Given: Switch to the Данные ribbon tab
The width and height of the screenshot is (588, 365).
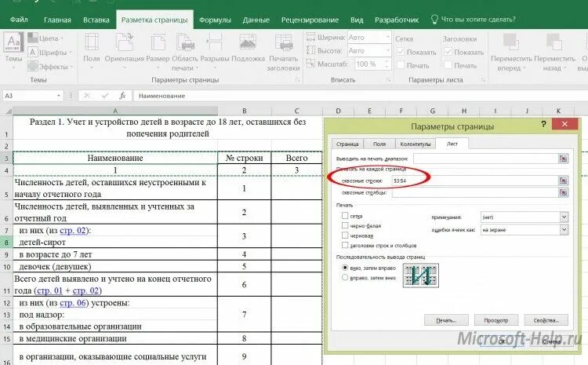Looking at the screenshot, I should (256, 20).
